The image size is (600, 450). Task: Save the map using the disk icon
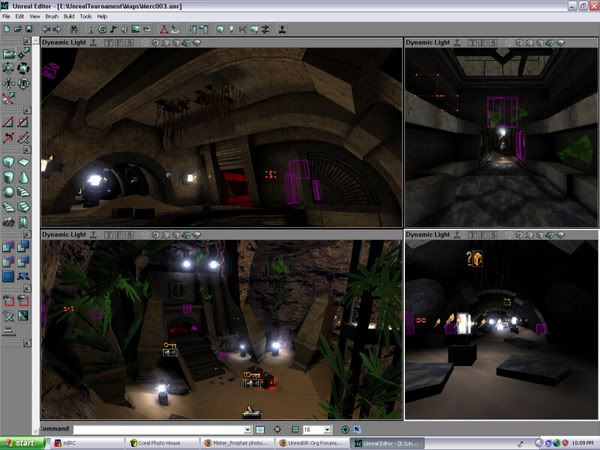click(29, 29)
